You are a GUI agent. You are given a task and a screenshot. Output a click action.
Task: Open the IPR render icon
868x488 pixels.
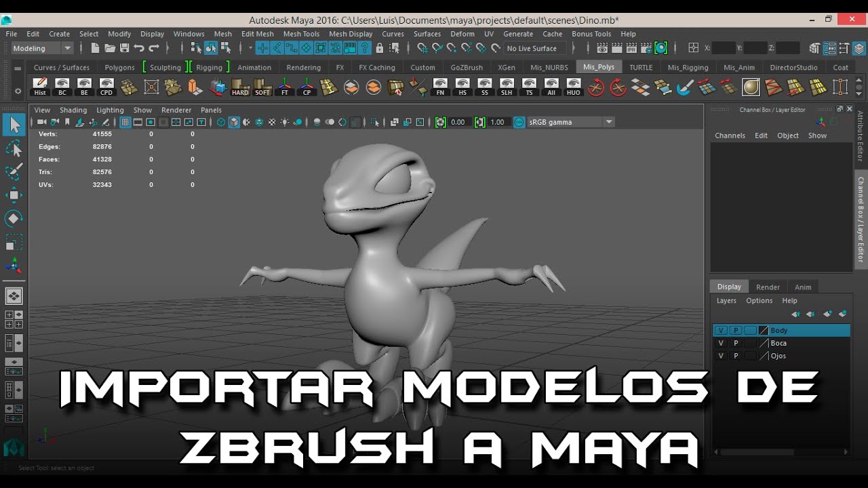(x=631, y=48)
